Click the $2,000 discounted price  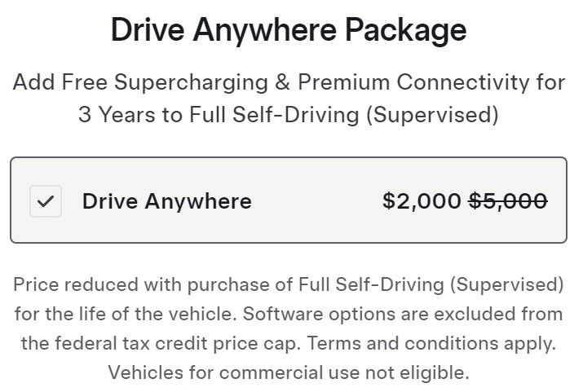tap(421, 201)
